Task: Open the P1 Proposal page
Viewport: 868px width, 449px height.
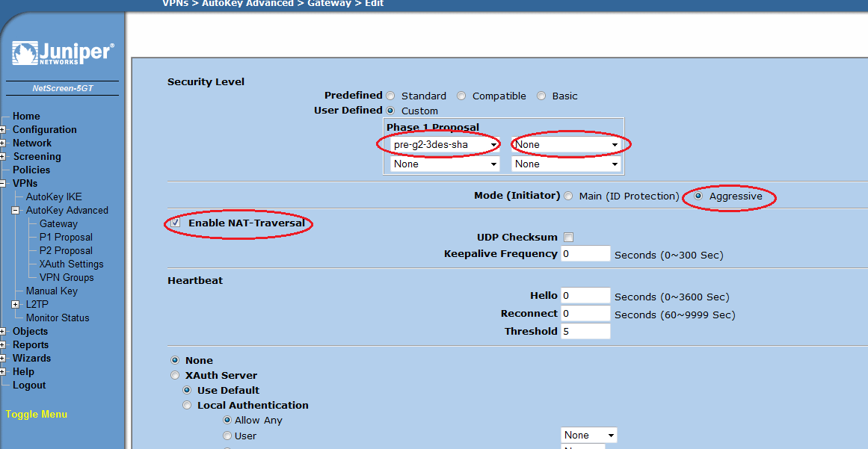Action: coord(66,238)
